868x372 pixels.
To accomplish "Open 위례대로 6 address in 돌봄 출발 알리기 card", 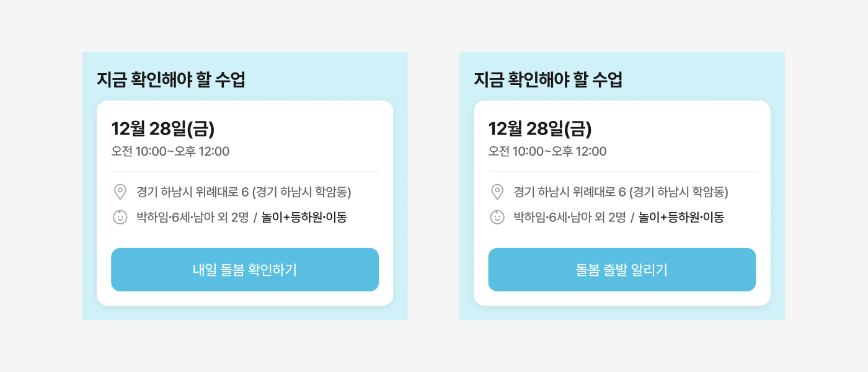I will pos(621,192).
